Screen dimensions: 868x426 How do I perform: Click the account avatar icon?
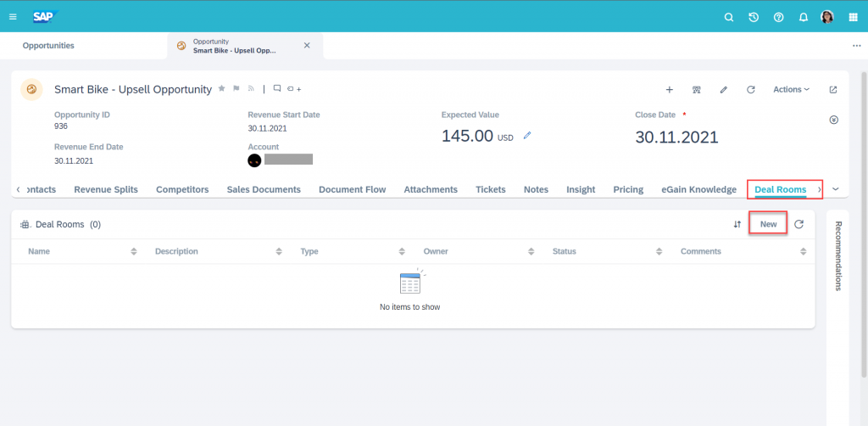click(254, 160)
